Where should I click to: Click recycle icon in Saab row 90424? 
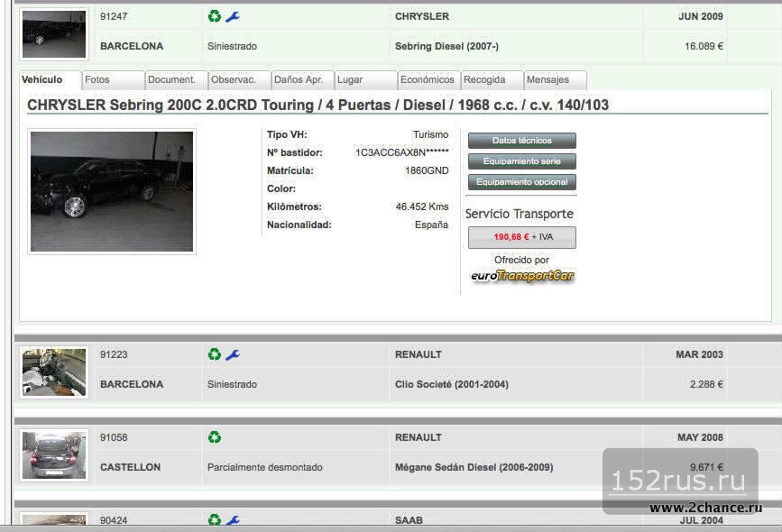click(x=215, y=519)
